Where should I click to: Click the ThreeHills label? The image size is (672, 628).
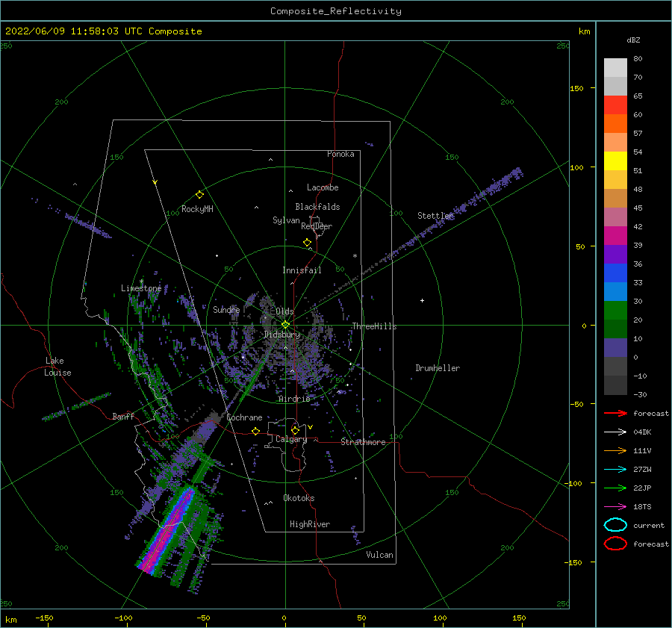[375, 326]
